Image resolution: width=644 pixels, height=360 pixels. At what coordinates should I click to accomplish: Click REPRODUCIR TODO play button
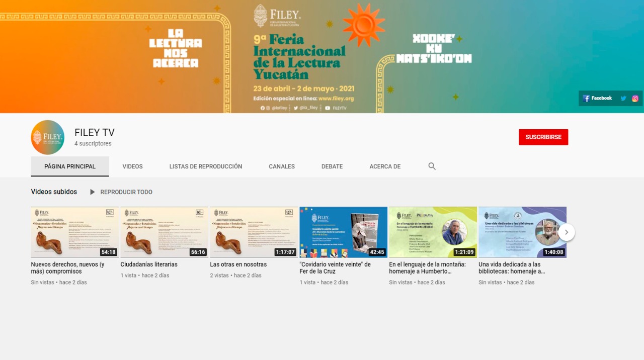pyautogui.click(x=121, y=192)
